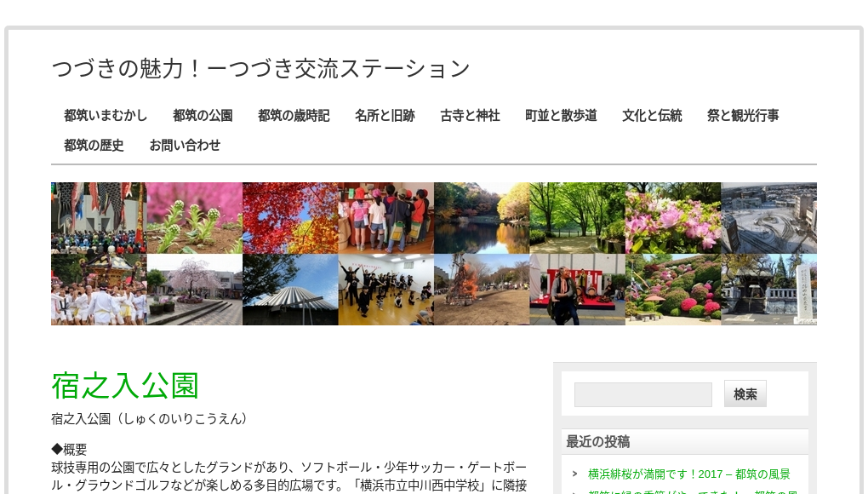
Task: Click inside the search input field
Action: point(642,393)
